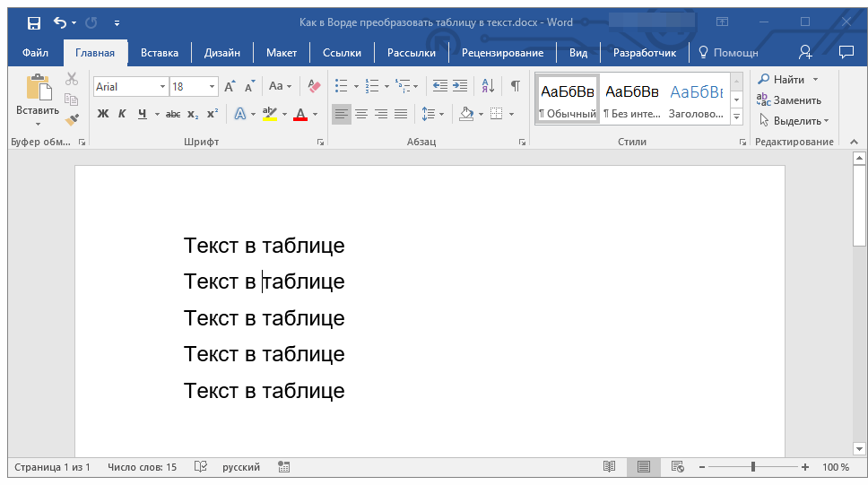Toggle subscript x₂ formatting
Screen dimensions: 868x485
pos(193,114)
